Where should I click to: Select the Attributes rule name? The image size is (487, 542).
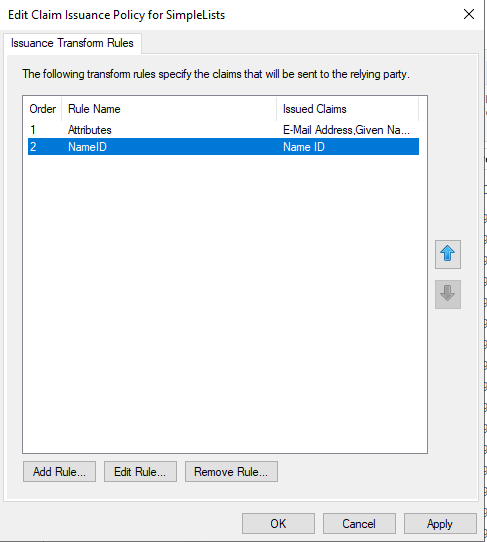tap(90, 130)
